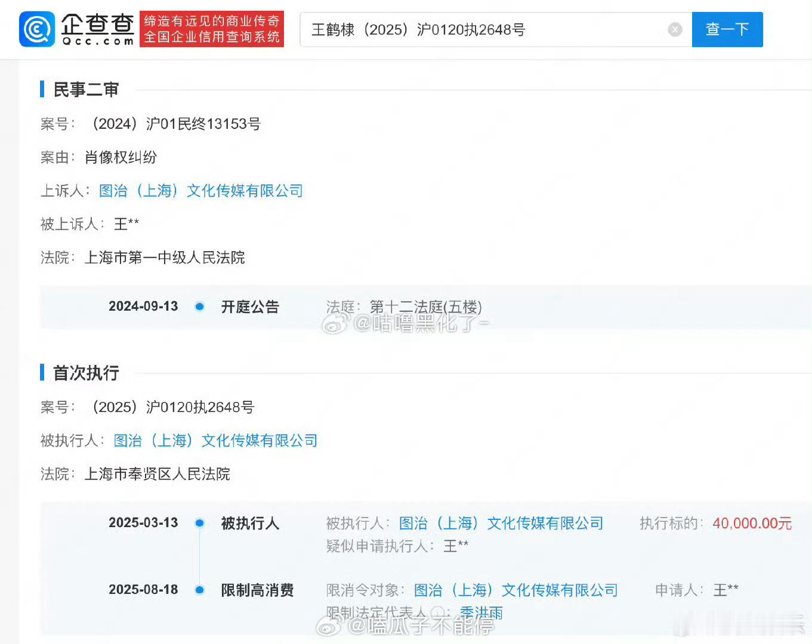The height and width of the screenshot is (644, 812).
Task: Click the 2025-08-18 timeline dot
Action: 200,590
